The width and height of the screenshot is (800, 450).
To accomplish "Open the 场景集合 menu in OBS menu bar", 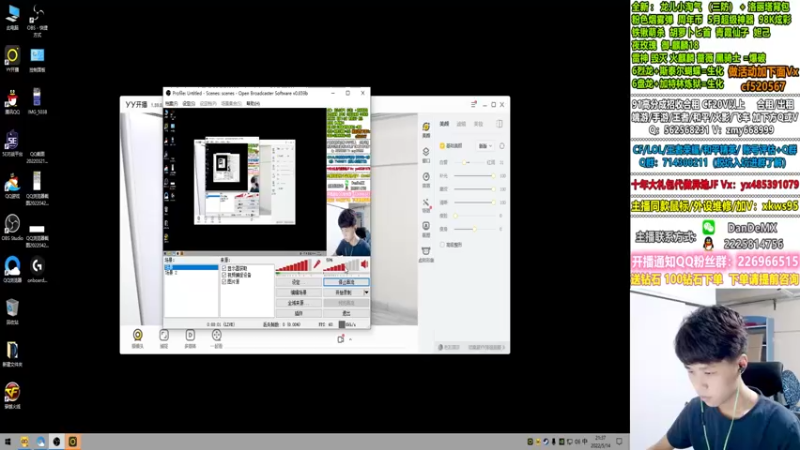I will (231, 104).
